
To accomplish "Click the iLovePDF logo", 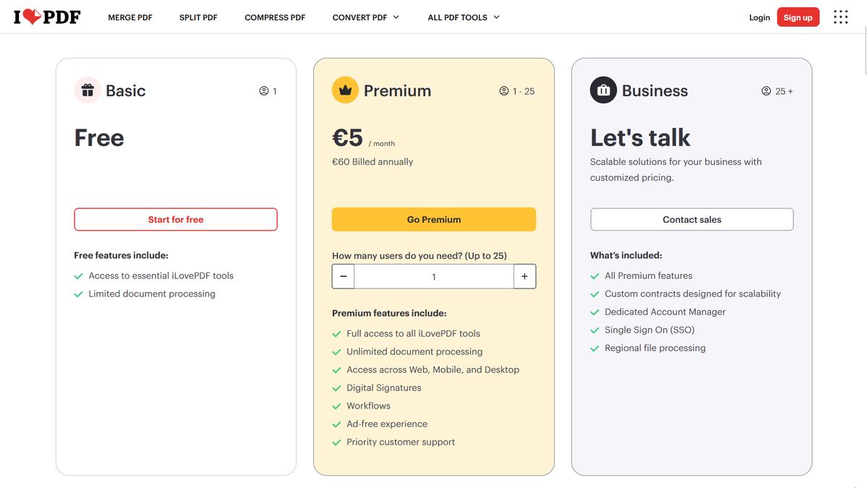I will [47, 17].
